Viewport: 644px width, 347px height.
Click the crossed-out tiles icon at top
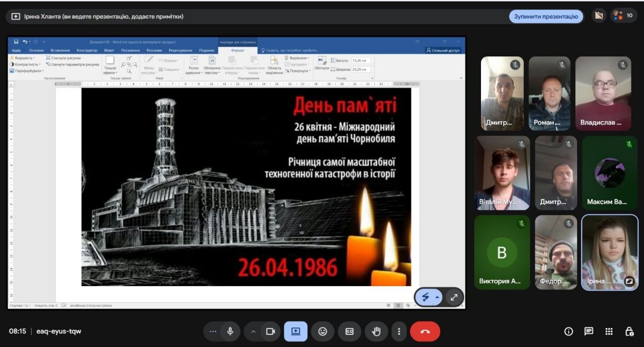(x=598, y=16)
